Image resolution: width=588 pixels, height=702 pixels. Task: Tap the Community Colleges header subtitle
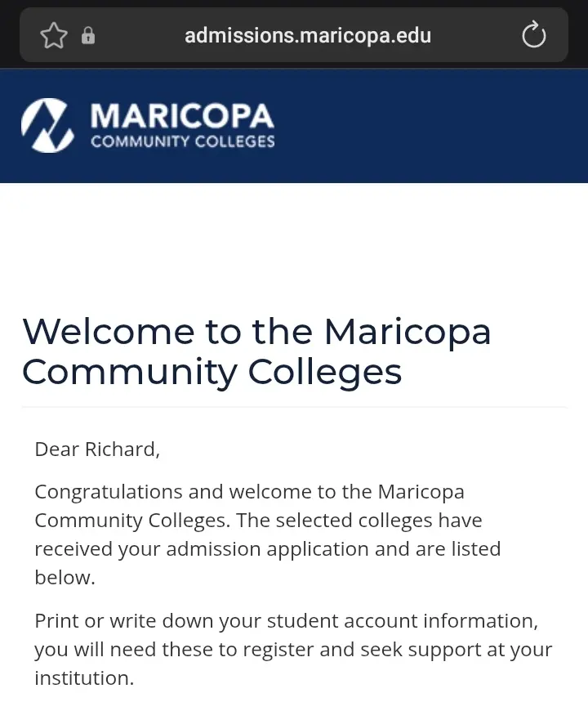[183, 141]
